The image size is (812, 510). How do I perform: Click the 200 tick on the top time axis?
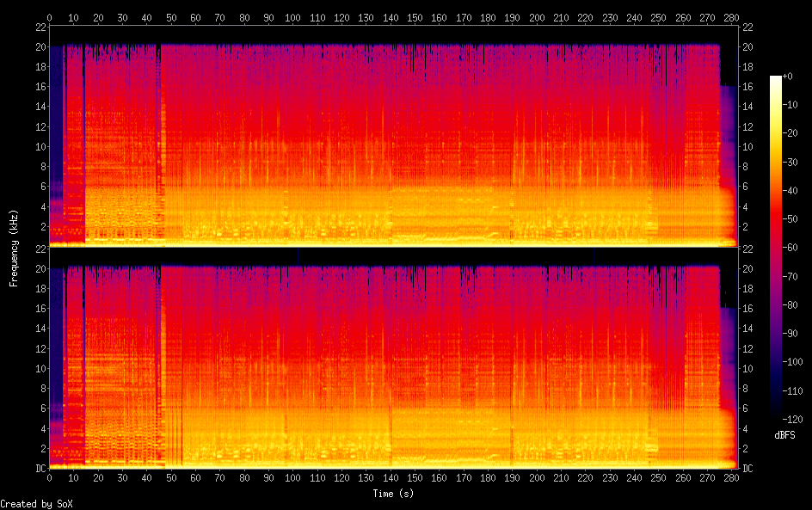(x=538, y=18)
